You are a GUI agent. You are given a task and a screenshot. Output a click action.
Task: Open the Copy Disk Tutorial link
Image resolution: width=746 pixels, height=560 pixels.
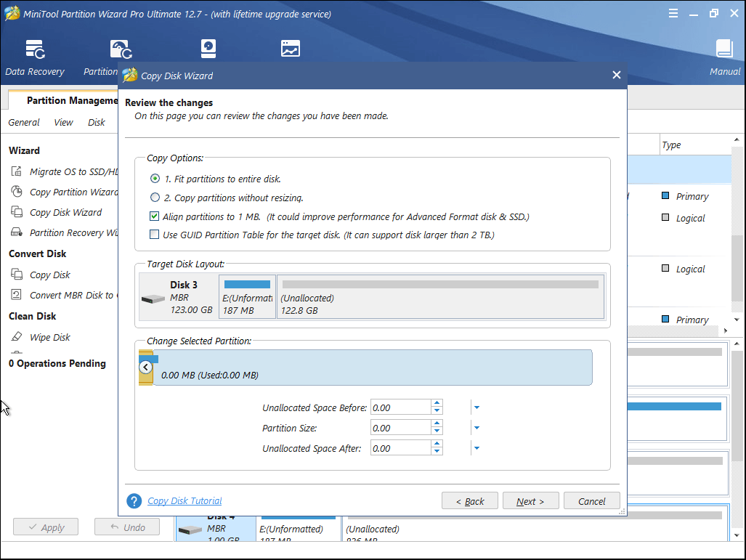coord(185,500)
